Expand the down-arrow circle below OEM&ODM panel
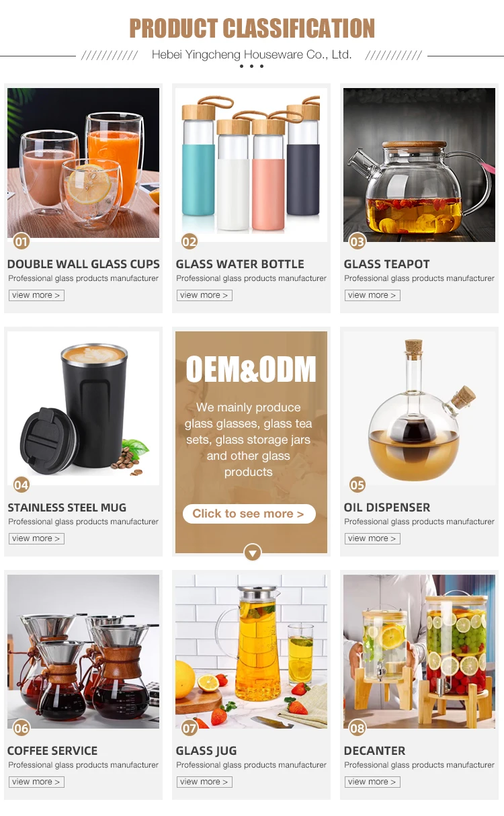504x816 pixels. (252, 553)
